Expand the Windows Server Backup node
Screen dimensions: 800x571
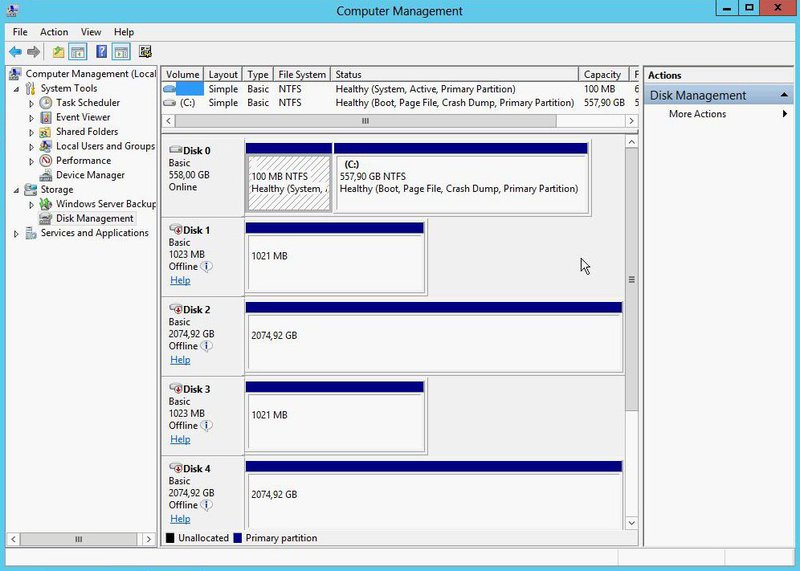pyautogui.click(x=32, y=204)
